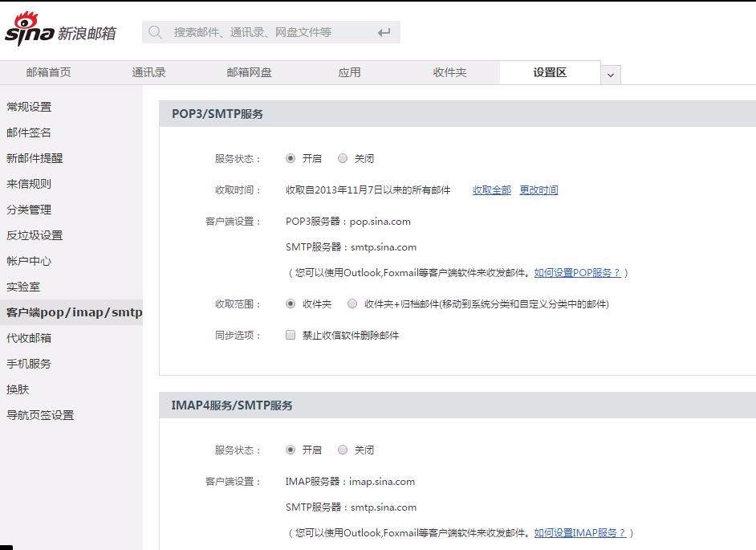Select 关闭 for POP3/SMTP service status
The image size is (756, 550).
tap(343, 158)
